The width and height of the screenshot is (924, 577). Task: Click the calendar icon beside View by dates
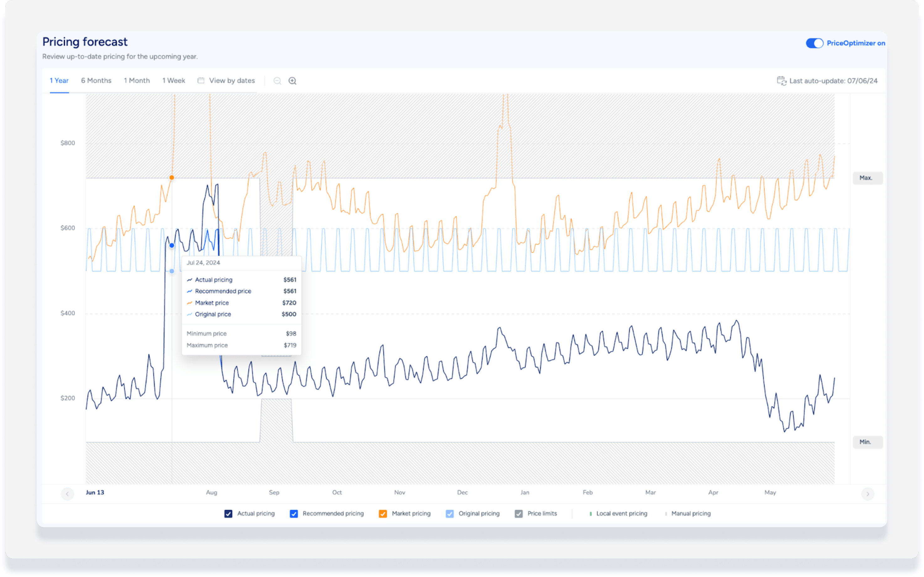click(201, 81)
